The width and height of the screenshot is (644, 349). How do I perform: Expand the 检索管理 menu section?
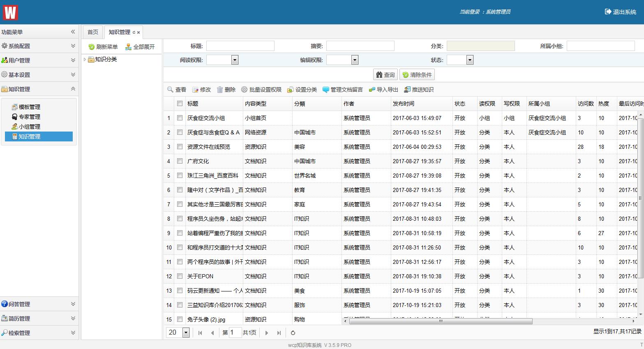pos(39,333)
